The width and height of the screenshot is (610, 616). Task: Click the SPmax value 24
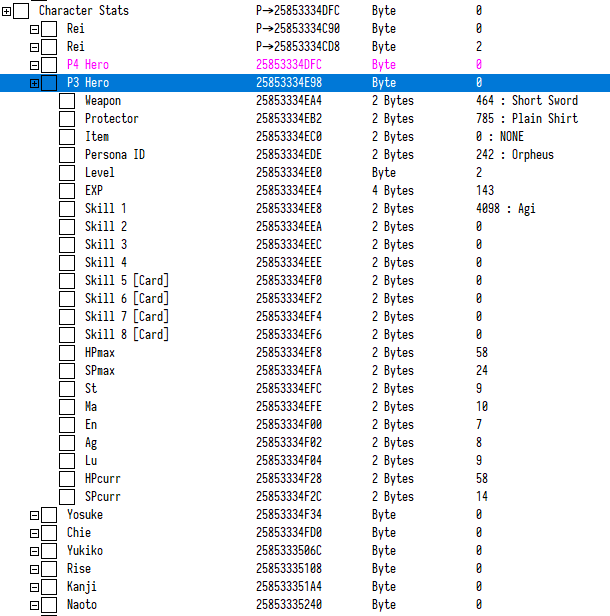coord(482,371)
